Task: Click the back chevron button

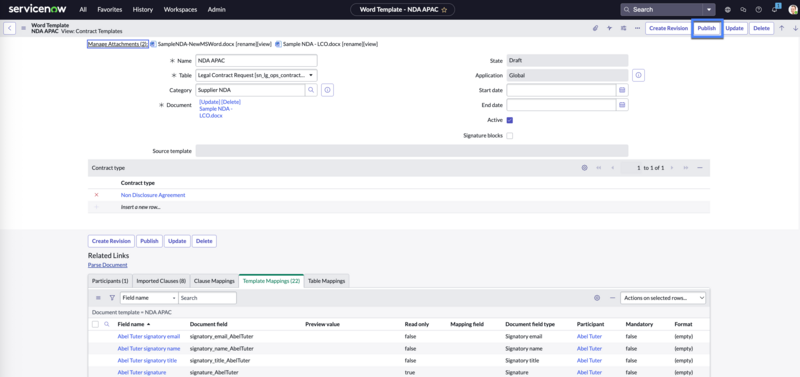Action: point(10,29)
